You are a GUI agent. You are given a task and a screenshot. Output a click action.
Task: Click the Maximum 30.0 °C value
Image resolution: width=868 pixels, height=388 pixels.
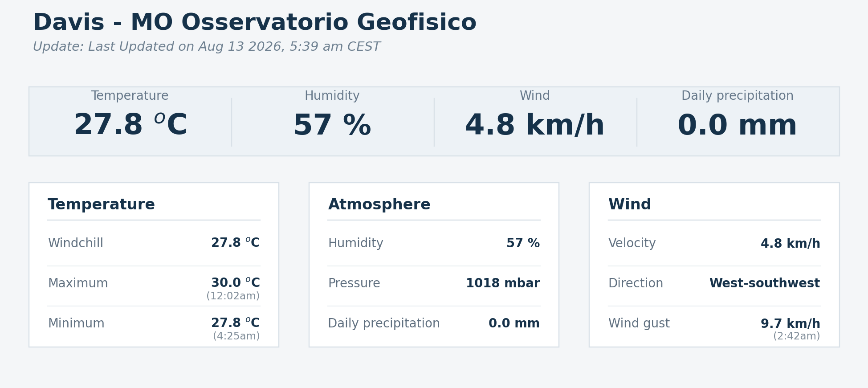pyautogui.click(x=235, y=283)
